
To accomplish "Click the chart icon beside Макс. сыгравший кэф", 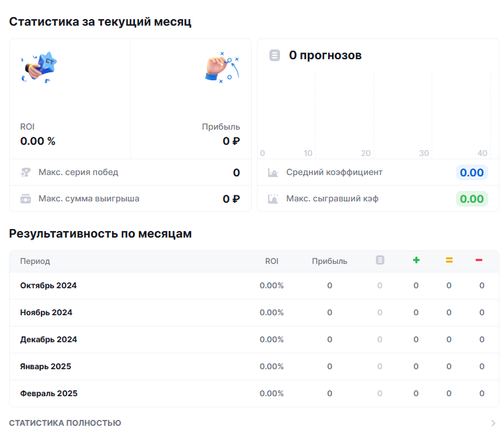I will 273,199.
